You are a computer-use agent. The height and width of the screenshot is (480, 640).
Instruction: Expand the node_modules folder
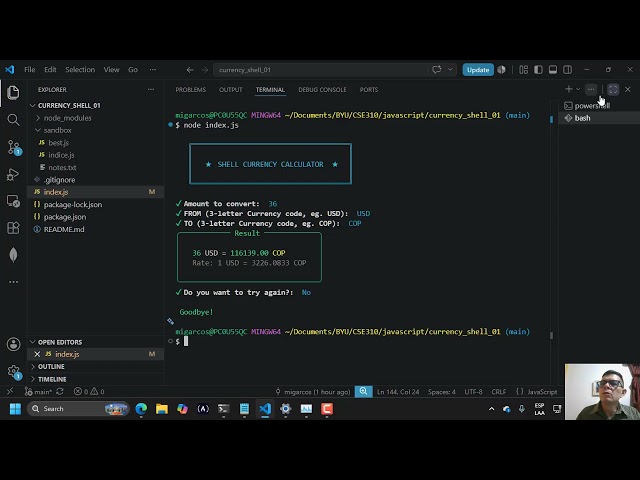[x=67, y=118]
